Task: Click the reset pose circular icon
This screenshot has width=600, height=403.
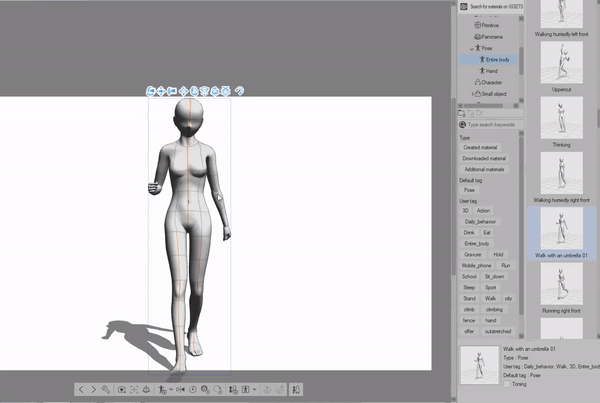Action: tap(193, 390)
